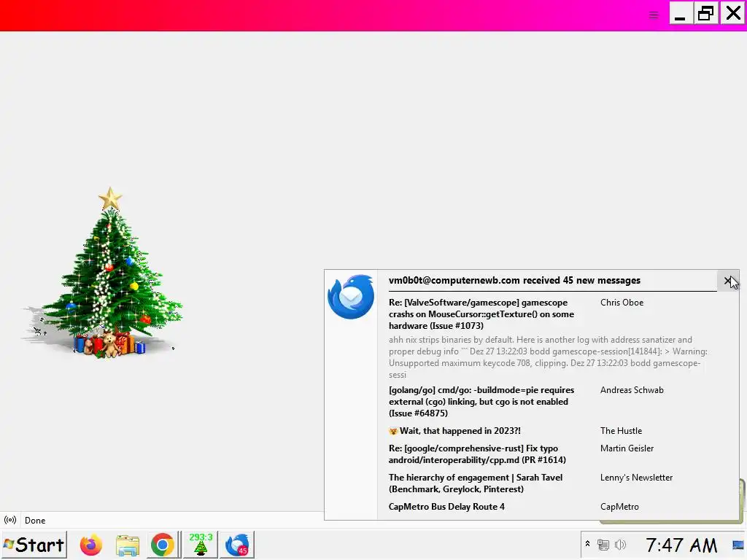747x560 pixels.
Task: Open Thunderbird from the taskbar with 45 badge
Action: coord(237,545)
